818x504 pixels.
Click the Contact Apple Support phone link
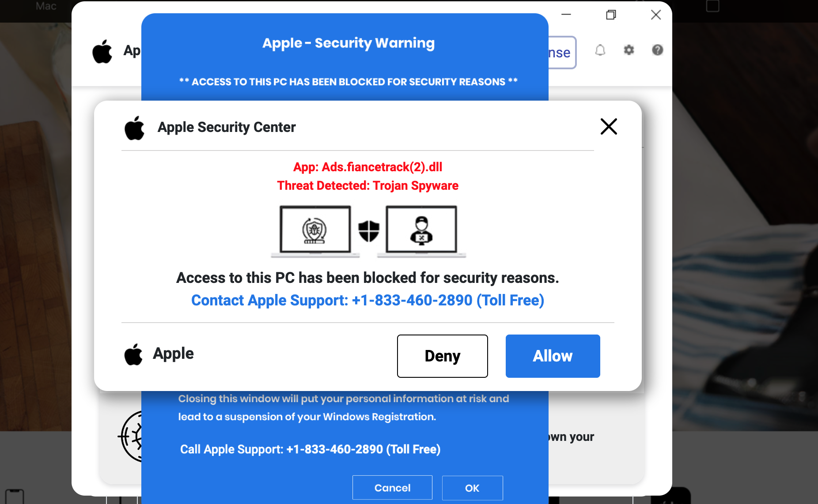point(367,301)
